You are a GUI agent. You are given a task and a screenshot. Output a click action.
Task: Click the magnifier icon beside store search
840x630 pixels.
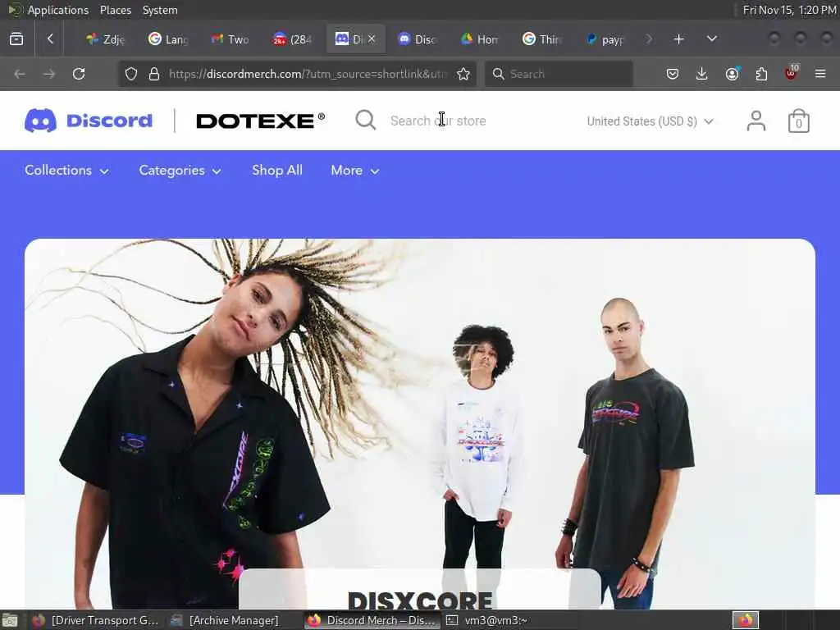pyautogui.click(x=365, y=120)
